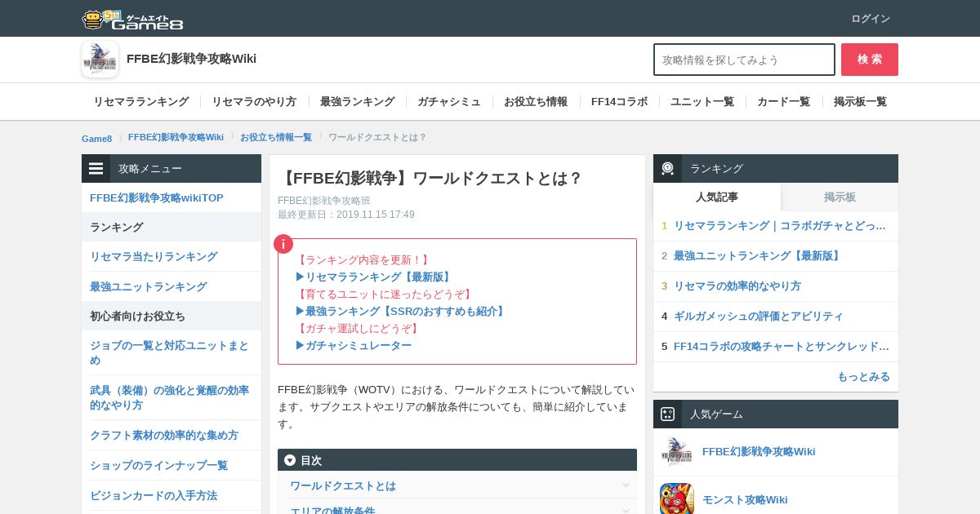The image size is (980, 514).
Task: Click お役立ち情報一覧 breadcrumb link
Action: pos(276,137)
